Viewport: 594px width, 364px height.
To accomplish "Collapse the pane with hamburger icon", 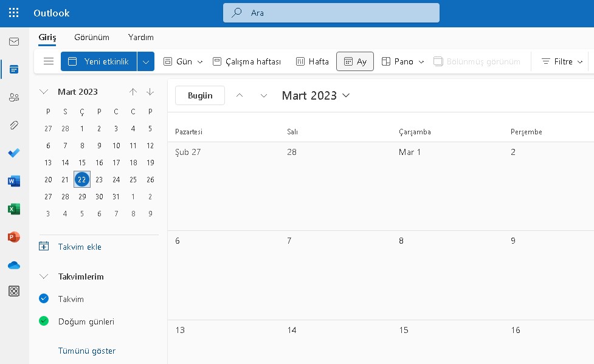I will pyautogui.click(x=49, y=61).
